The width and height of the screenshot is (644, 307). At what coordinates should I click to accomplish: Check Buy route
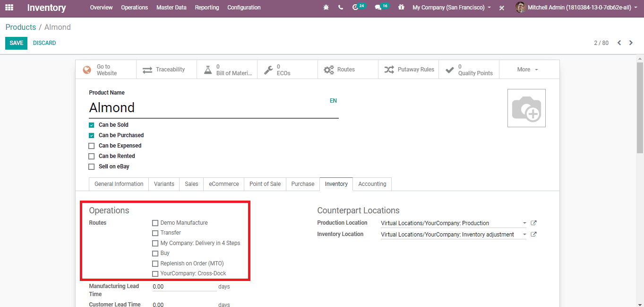click(x=155, y=253)
